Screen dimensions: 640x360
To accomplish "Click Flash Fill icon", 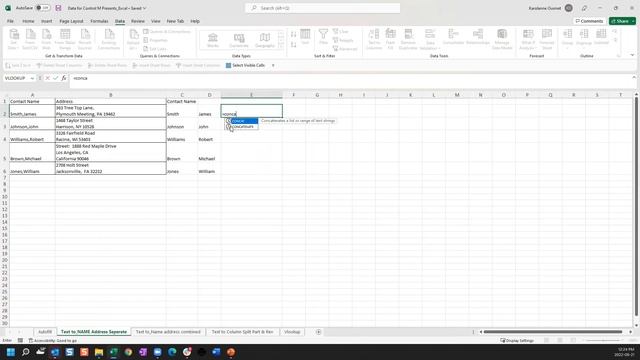I will pyautogui.click(x=390, y=40).
